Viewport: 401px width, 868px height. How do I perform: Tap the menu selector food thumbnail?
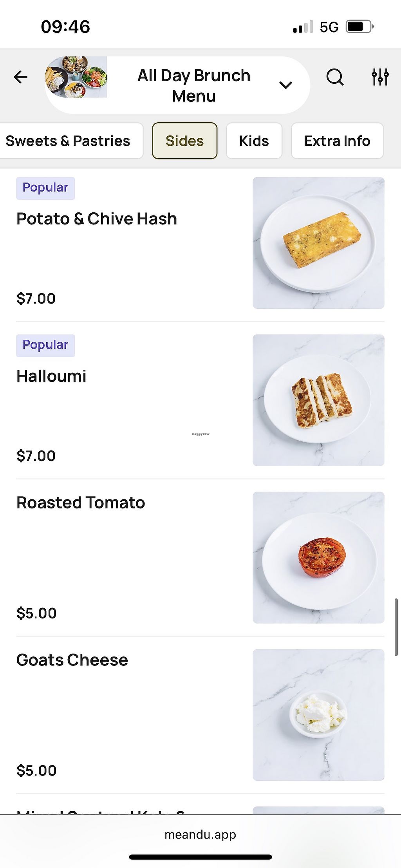pos(77,77)
